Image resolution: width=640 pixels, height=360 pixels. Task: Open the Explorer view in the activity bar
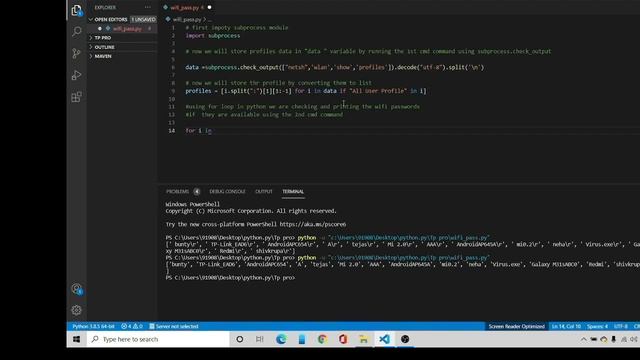(x=76, y=11)
